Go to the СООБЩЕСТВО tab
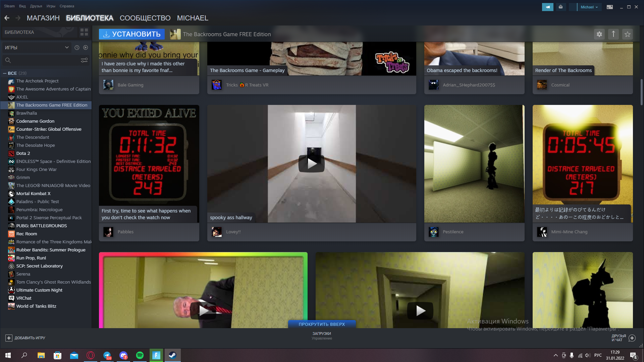This screenshot has height=362, width=644. point(145,18)
